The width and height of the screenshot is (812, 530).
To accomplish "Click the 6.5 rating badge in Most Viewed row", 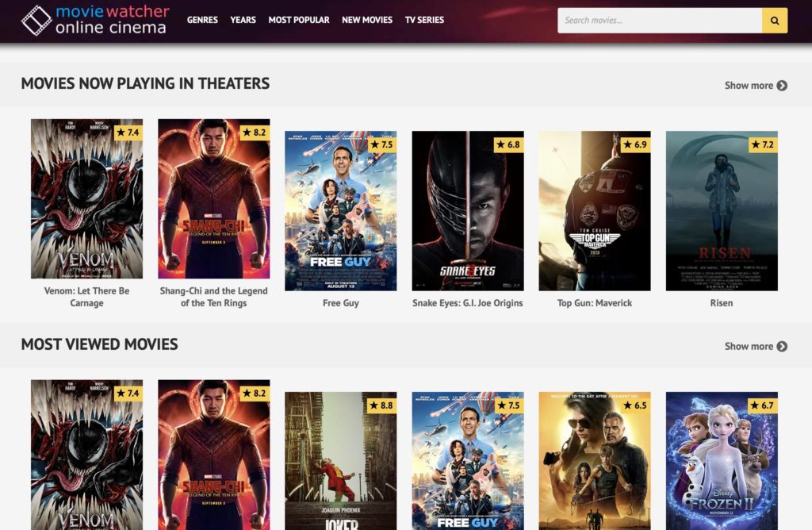I will tap(636, 405).
